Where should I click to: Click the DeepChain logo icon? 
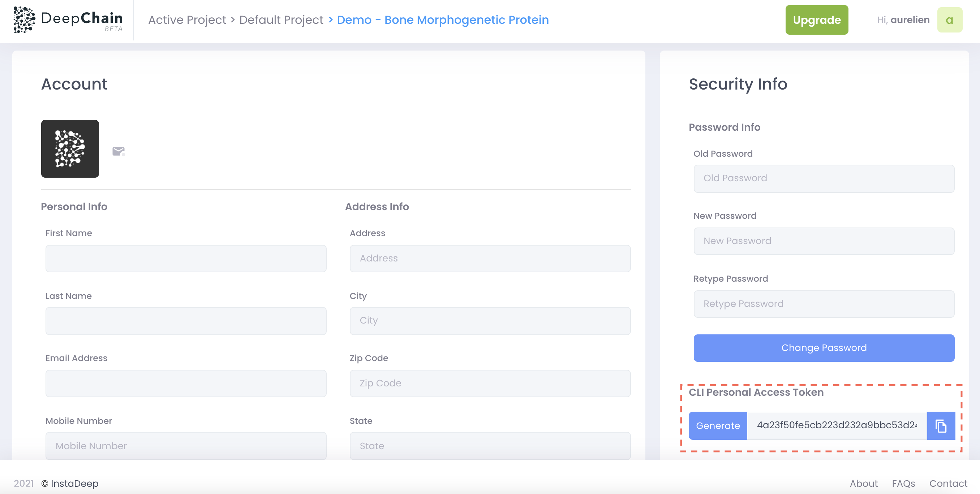click(24, 20)
